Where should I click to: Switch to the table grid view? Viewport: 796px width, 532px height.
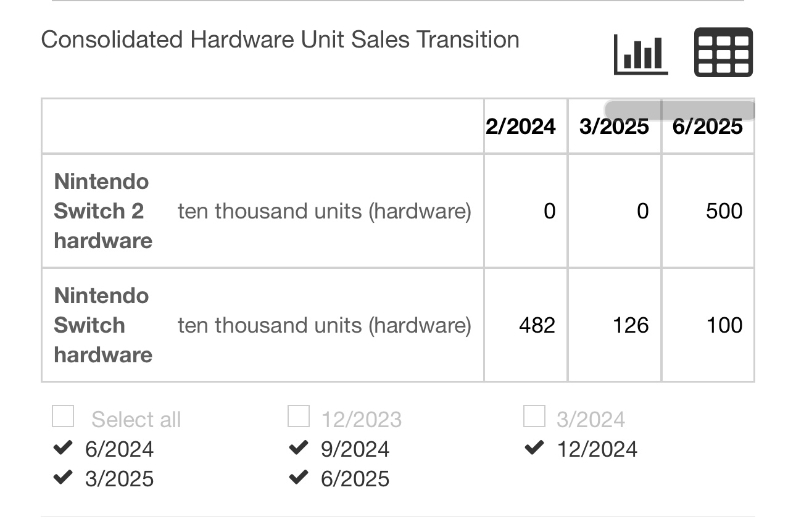tap(723, 52)
